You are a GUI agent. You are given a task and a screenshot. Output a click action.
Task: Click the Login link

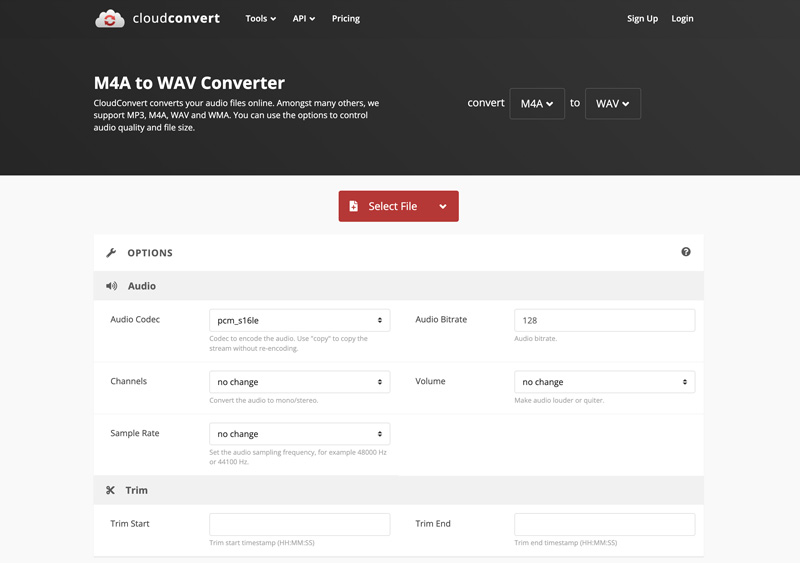point(682,18)
